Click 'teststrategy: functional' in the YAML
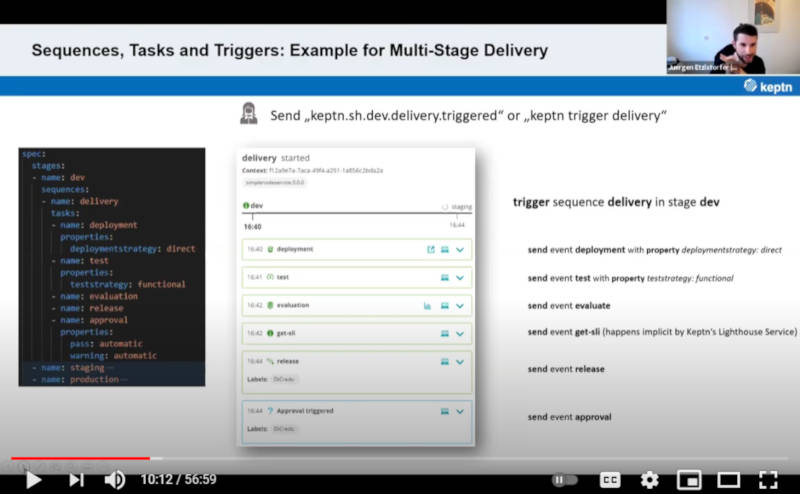800x494 pixels. pyautogui.click(x=128, y=284)
